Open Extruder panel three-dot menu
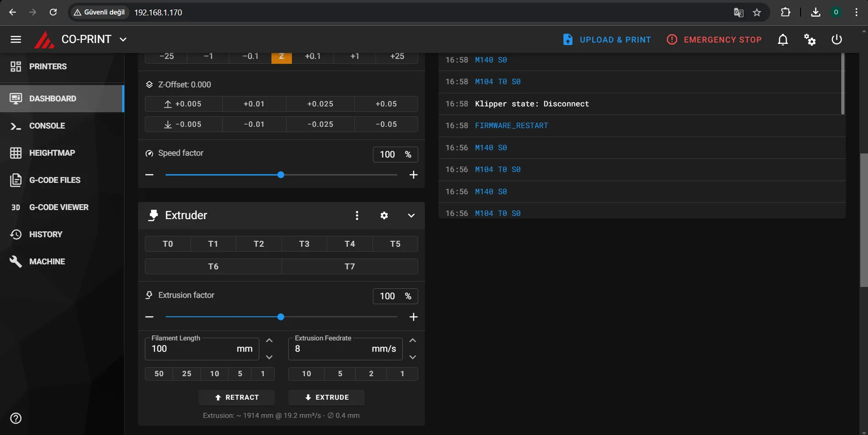 pyautogui.click(x=357, y=215)
